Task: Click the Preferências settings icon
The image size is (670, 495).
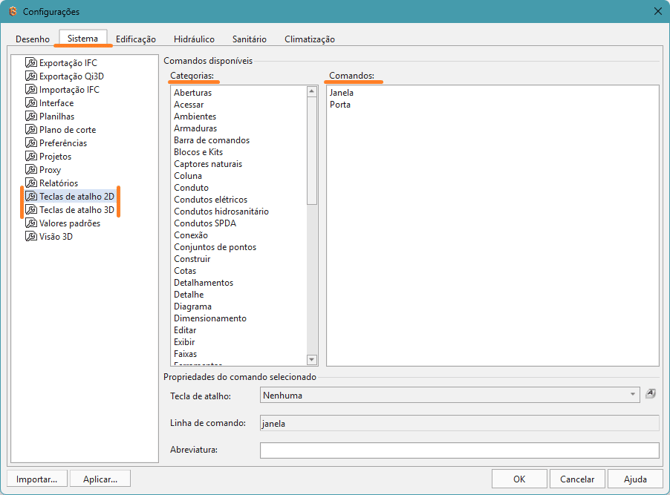Action: (31, 143)
